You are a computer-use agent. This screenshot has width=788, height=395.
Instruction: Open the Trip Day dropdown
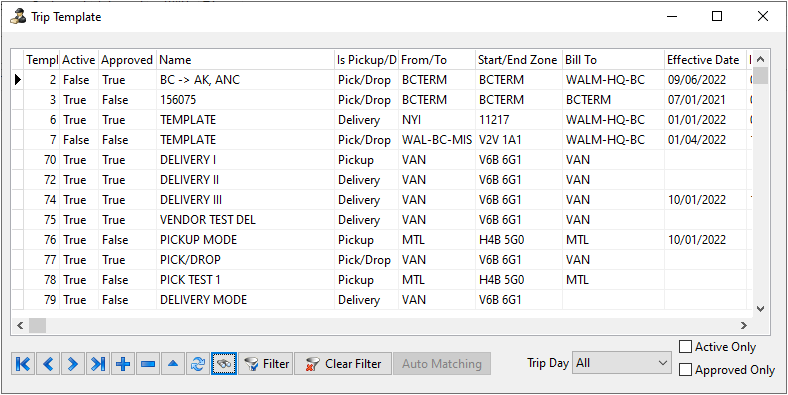pyautogui.click(x=621, y=363)
